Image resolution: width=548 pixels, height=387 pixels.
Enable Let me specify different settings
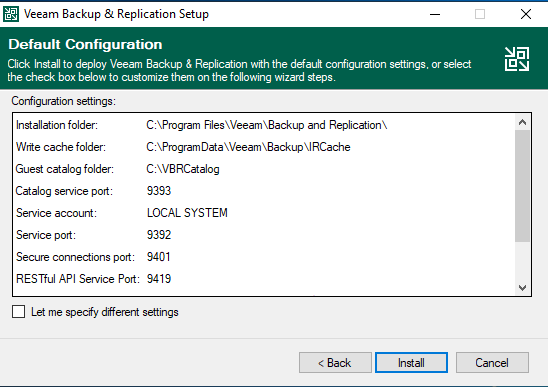[19, 311]
